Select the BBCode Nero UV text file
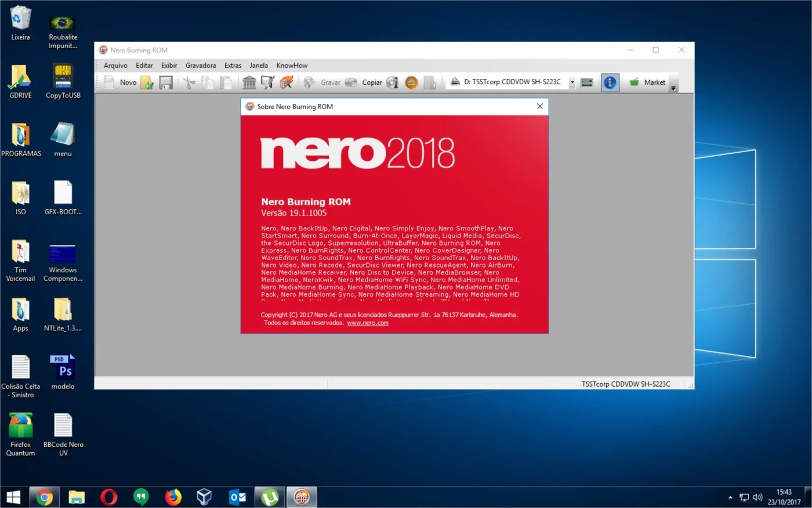812x508 pixels. click(x=63, y=434)
